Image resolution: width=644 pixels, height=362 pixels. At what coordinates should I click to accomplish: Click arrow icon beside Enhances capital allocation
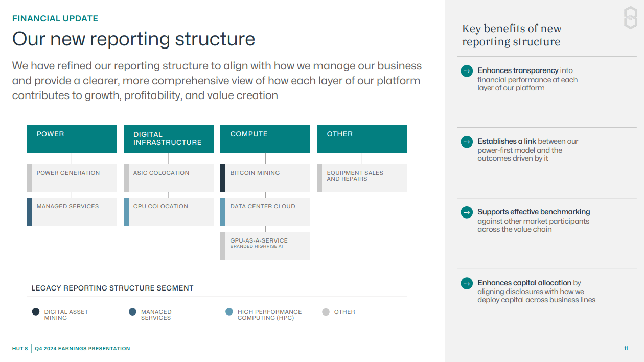pyautogui.click(x=466, y=283)
